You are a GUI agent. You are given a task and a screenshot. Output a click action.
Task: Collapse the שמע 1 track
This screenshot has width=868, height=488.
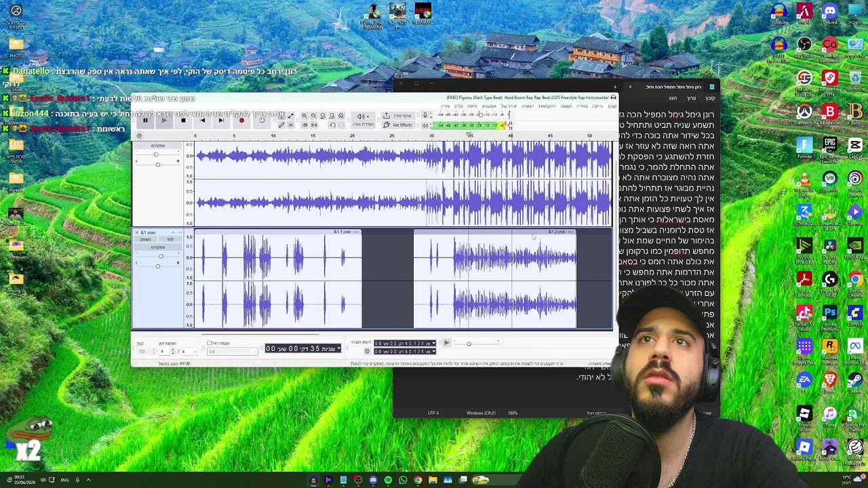point(173,232)
